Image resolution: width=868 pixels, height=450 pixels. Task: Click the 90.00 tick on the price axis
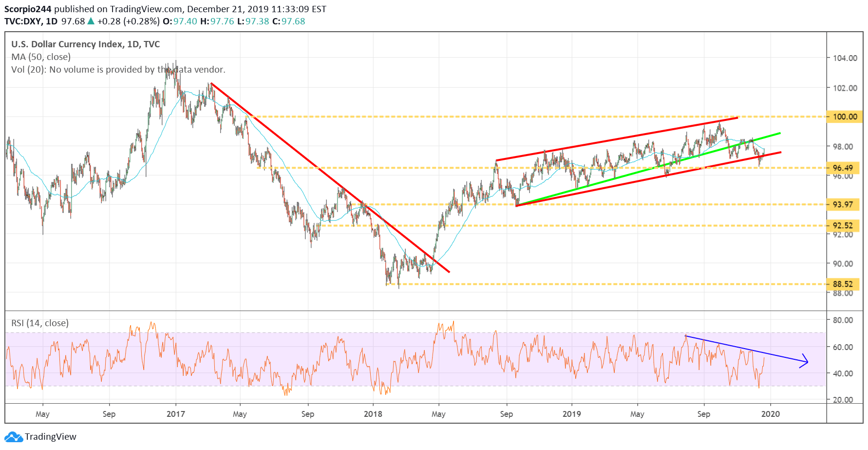click(843, 264)
